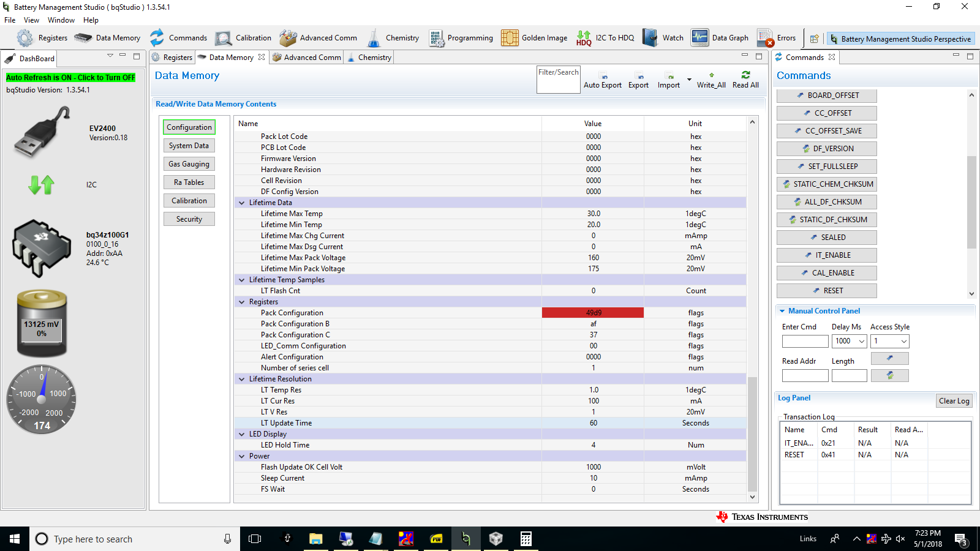Collapse the Registers group in table

pyautogui.click(x=241, y=302)
